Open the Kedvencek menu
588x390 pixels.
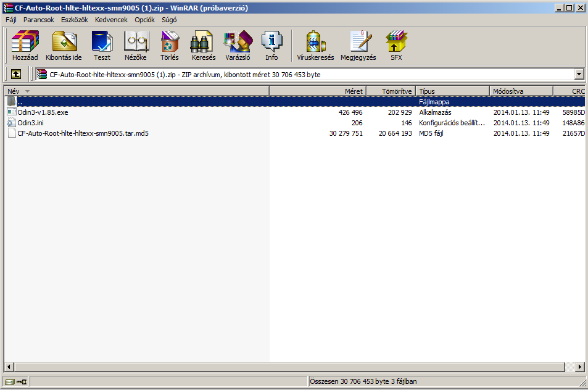coord(111,20)
